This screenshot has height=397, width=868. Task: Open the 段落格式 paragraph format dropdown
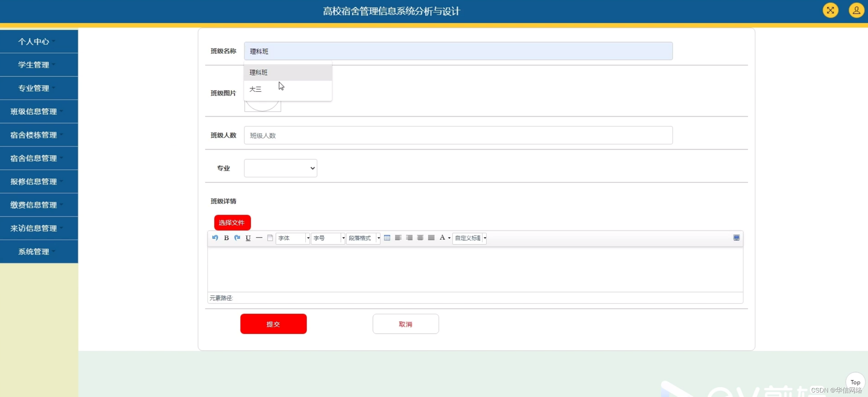[x=363, y=238]
